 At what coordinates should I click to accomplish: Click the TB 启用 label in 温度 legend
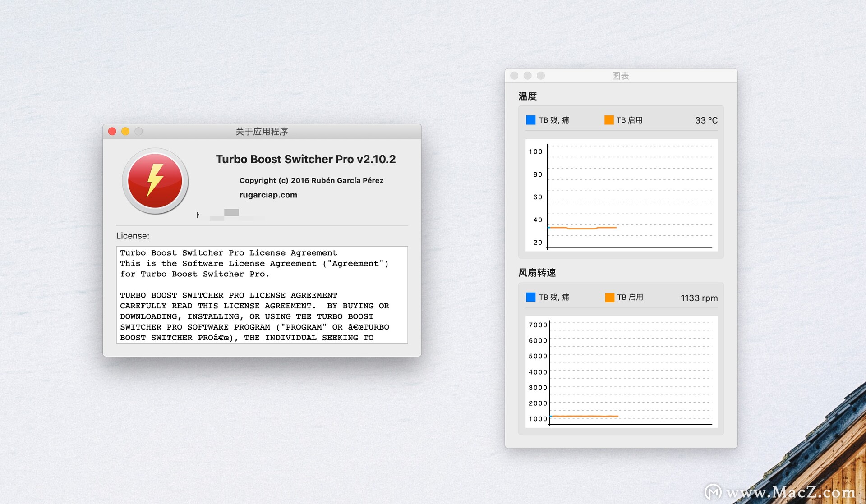630,120
